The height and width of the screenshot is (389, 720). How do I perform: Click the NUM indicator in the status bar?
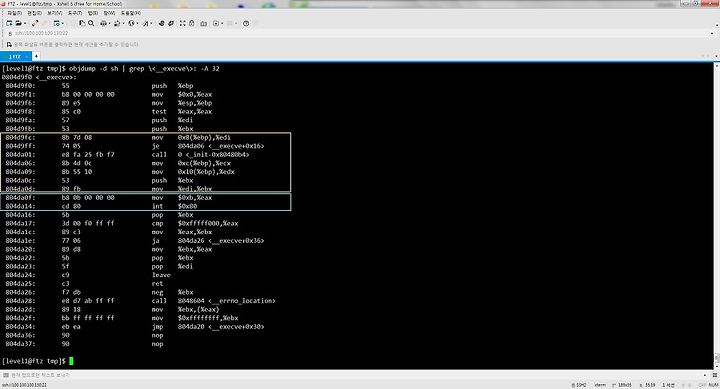[x=714, y=385]
